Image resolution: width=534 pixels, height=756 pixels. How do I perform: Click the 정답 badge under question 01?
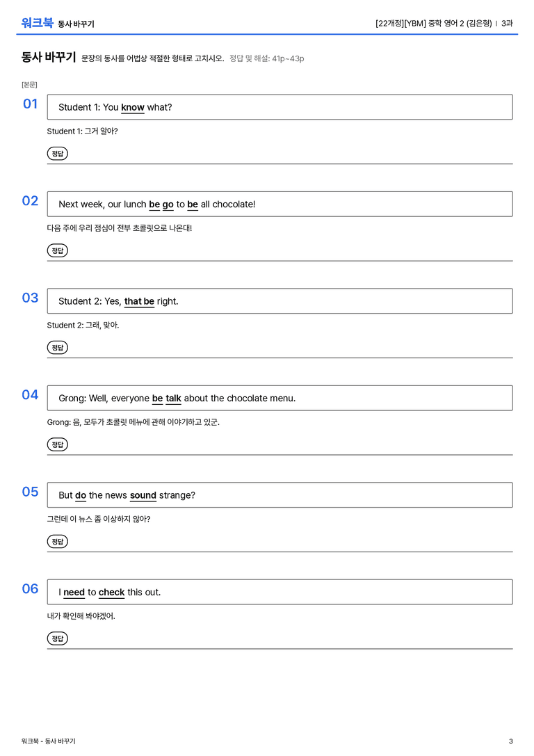57,154
